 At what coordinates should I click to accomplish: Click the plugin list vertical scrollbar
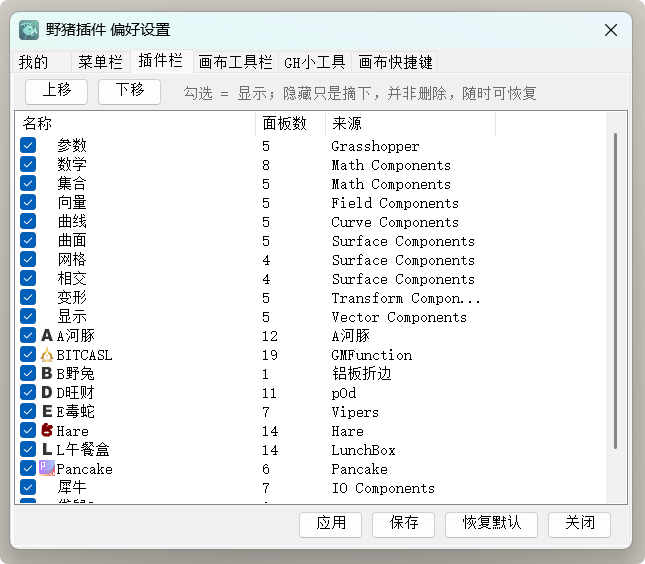[x=615, y=290]
